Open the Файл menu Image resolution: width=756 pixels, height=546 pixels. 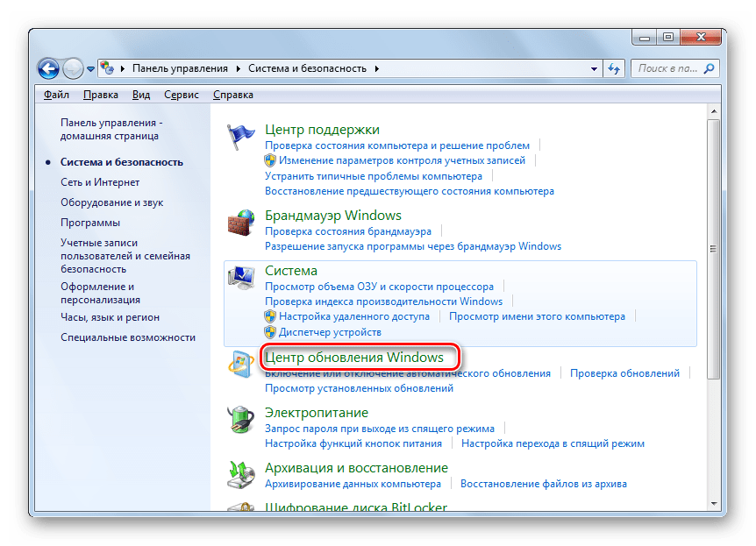pyautogui.click(x=56, y=95)
